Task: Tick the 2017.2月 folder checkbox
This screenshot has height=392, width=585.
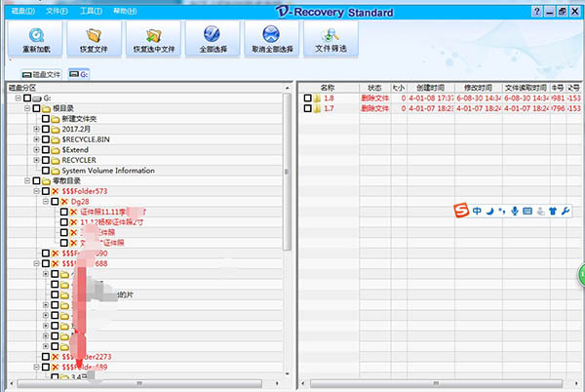Action: (x=46, y=129)
